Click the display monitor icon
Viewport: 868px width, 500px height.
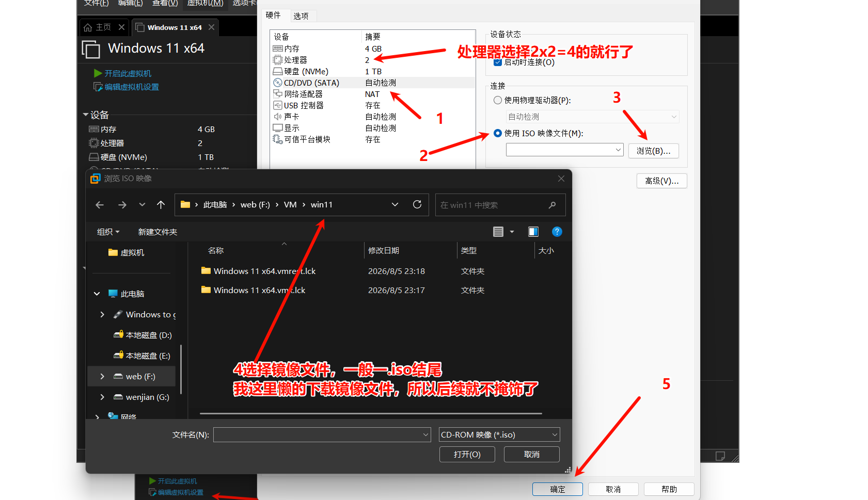[278, 128]
